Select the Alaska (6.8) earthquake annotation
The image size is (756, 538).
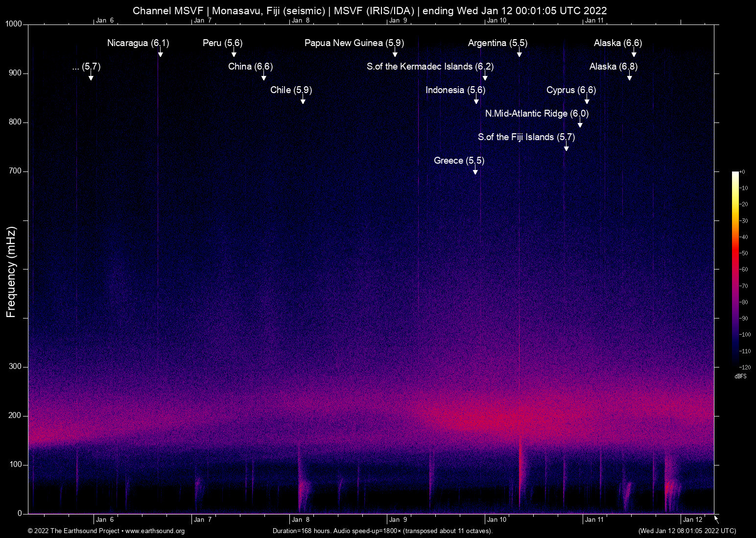pos(613,67)
